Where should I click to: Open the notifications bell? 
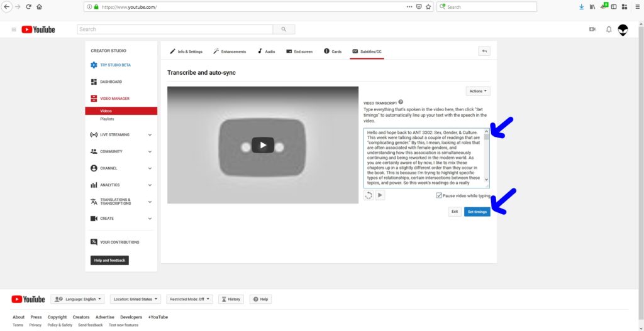608,30
